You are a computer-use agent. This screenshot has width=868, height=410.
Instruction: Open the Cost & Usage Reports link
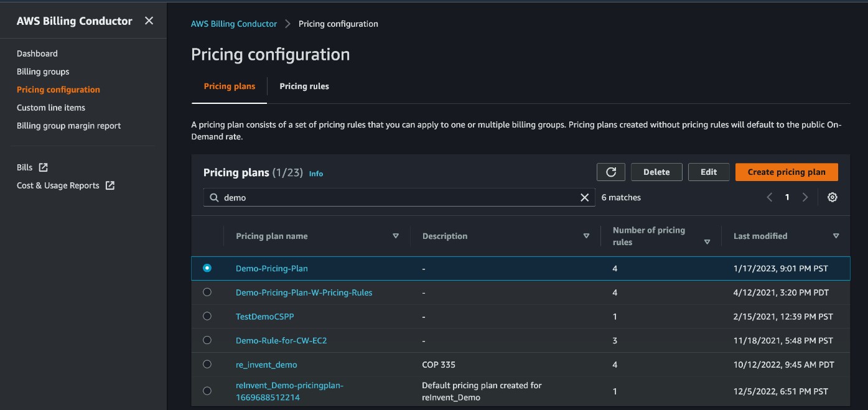pyautogui.click(x=58, y=185)
